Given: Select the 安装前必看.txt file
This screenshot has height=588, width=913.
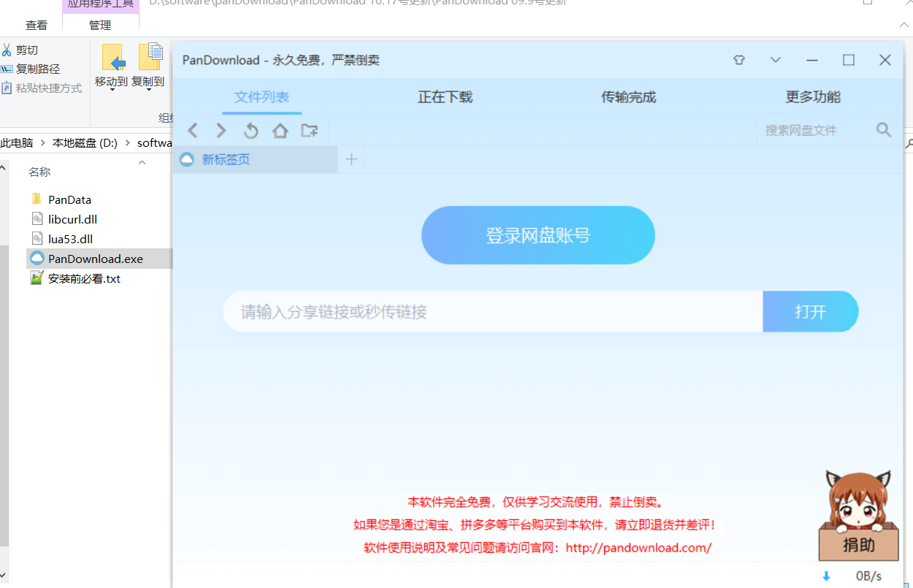Looking at the screenshot, I should (x=76, y=278).
